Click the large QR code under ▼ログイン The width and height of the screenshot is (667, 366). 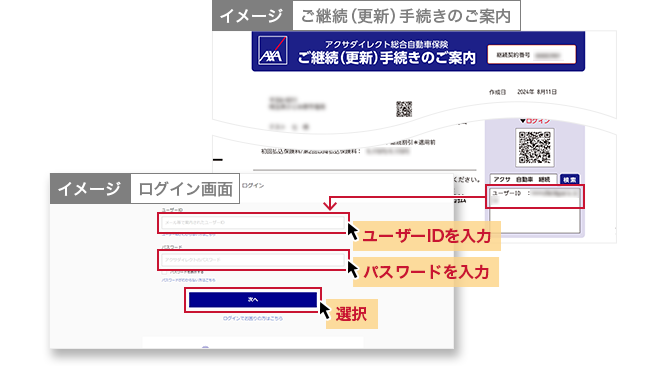pos(535,147)
